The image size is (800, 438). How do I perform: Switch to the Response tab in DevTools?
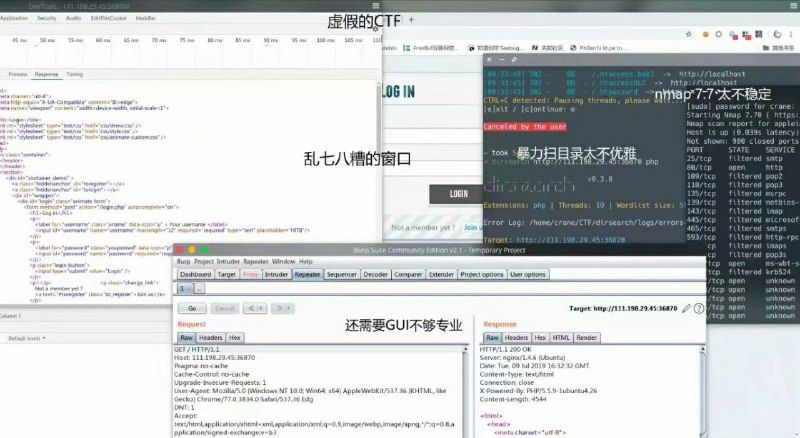pos(46,74)
